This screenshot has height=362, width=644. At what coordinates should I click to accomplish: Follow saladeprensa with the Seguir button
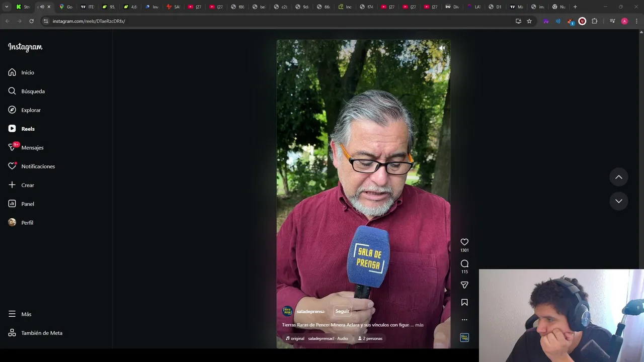click(x=342, y=311)
